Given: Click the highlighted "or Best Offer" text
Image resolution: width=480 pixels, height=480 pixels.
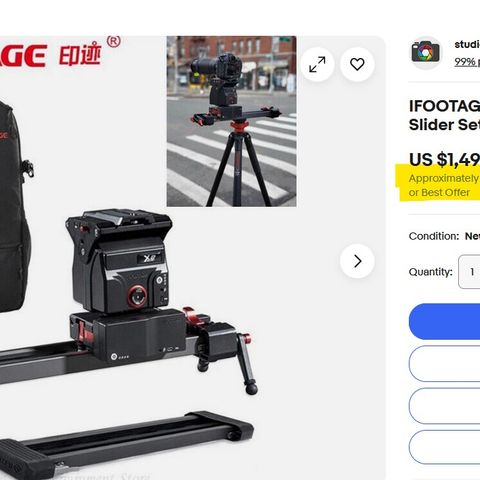Looking at the screenshot, I should coord(439,193).
